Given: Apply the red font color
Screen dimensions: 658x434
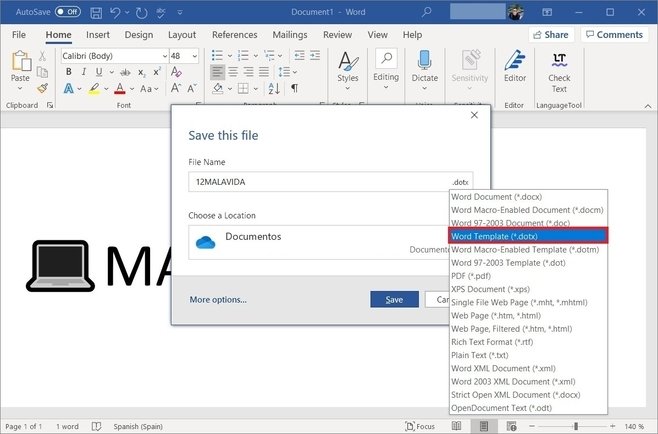Looking at the screenshot, I should pyautogui.click(x=120, y=89).
